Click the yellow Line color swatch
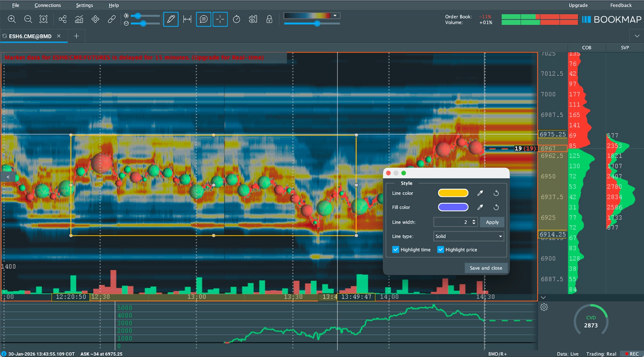The image size is (644, 357). click(x=453, y=193)
